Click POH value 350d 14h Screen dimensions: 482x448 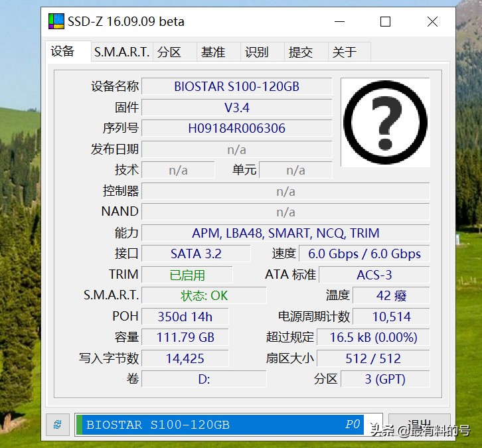pos(185,317)
